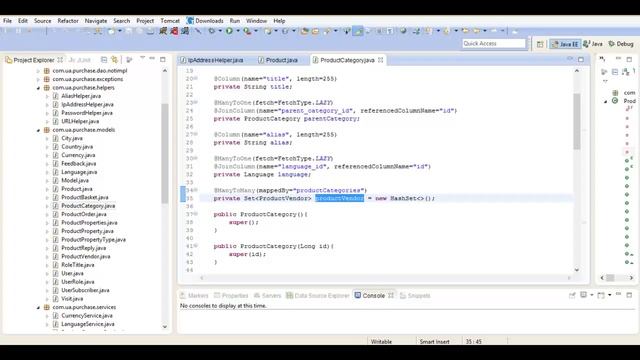640x360 pixels.
Task: Close the ProductCategory.java editor tab
Action: (380, 60)
